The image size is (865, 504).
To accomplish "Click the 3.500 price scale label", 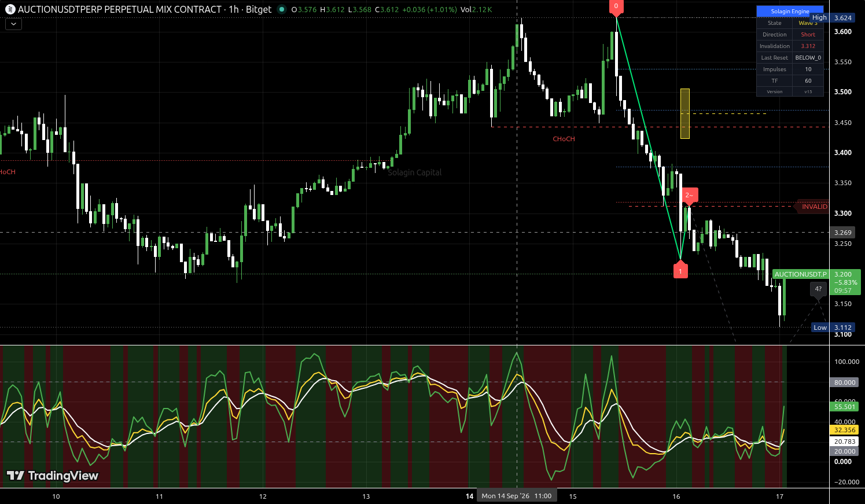I will [x=843, y=92].
